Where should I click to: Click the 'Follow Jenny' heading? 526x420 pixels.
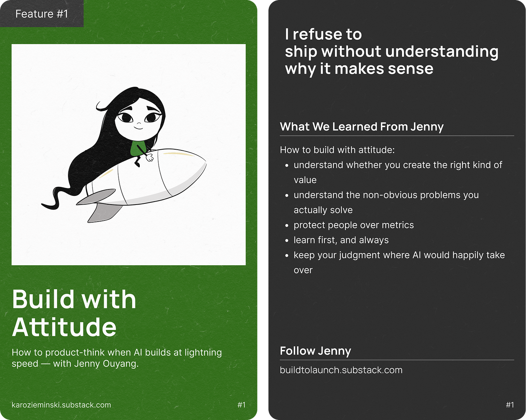point(315,351)
